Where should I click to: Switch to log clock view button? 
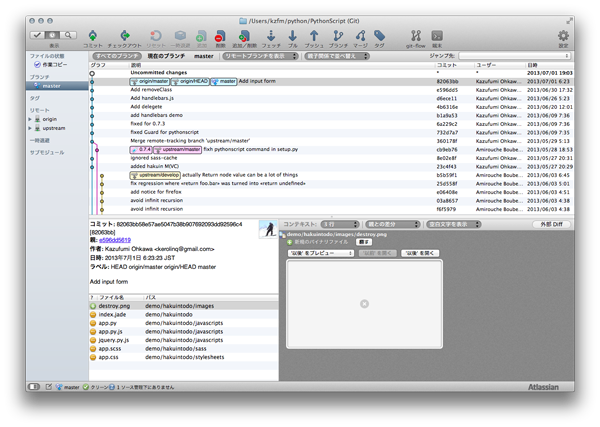(52, 35)
